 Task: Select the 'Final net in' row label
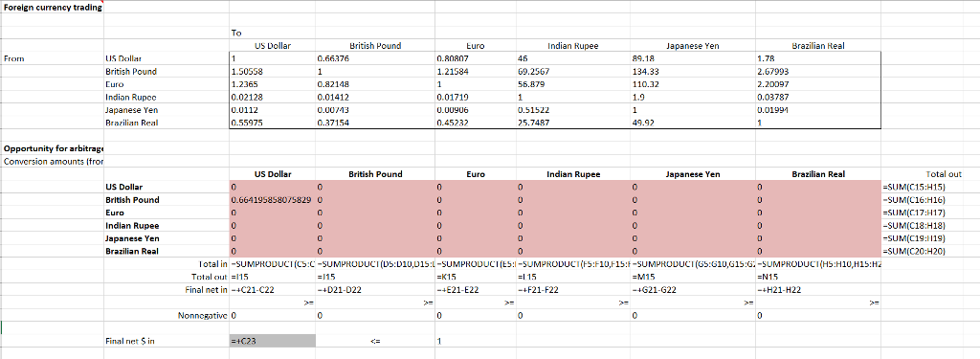tap(167, 289)
